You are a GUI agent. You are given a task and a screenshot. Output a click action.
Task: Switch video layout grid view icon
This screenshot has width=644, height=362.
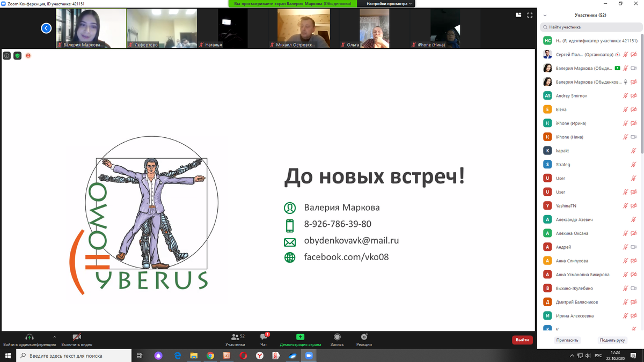coord(518,15)
